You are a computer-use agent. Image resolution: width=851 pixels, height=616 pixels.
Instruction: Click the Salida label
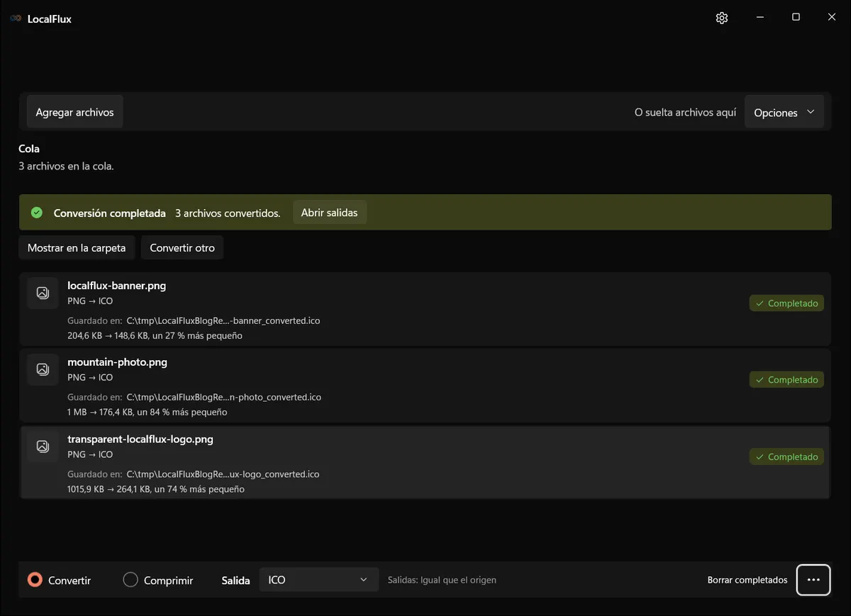(x=236, y=581)
